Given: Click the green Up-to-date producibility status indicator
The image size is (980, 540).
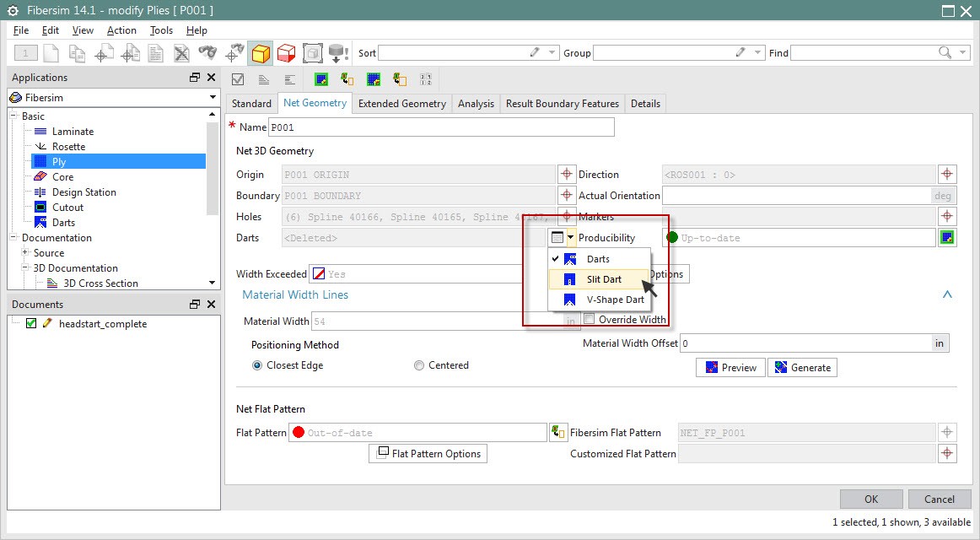Looking at the screenshot, I should click(673, 237).
